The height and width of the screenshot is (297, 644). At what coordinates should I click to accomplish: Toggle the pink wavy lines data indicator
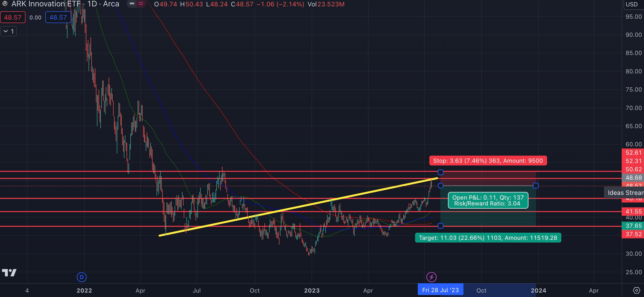coord(141,4)
